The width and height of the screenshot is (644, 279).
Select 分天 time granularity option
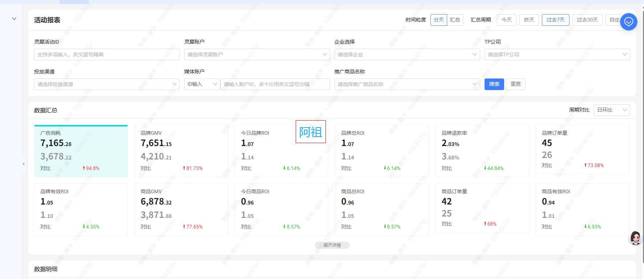[x=438, y=20]
